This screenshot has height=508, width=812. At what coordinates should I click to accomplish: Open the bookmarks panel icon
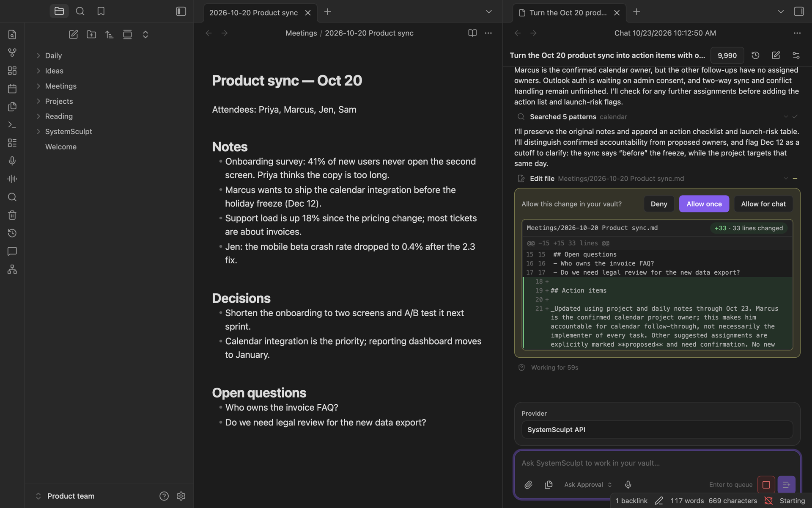pos(101,11)
